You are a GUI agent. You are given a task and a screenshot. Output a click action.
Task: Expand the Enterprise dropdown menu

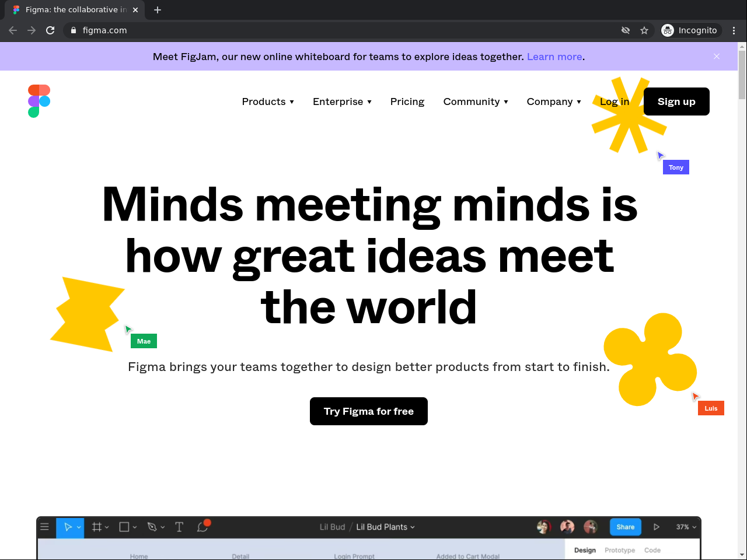coord(342,101)
